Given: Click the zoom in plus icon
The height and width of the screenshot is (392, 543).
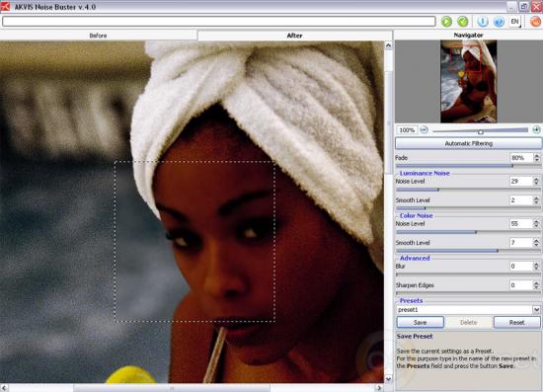Looking at the screenshot, I should coord(536,130).
